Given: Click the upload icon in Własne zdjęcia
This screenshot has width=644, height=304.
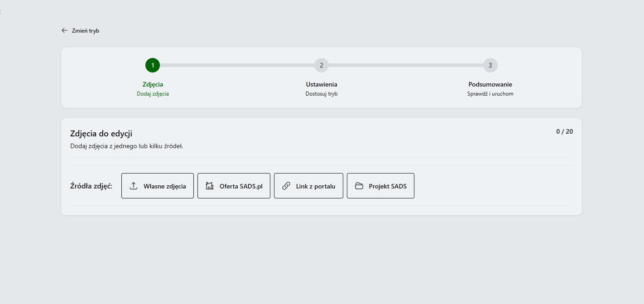Looking at the screenshot, I should point(134,186).
